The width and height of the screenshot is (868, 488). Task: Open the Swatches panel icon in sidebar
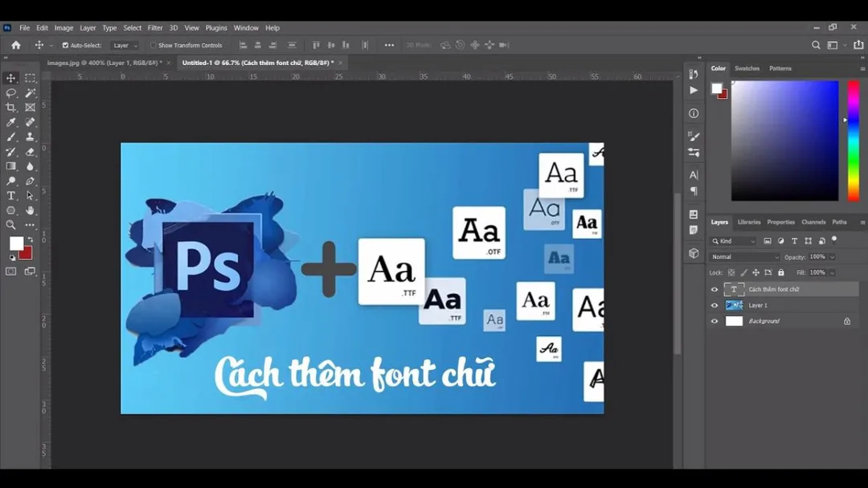coord(747,68)
